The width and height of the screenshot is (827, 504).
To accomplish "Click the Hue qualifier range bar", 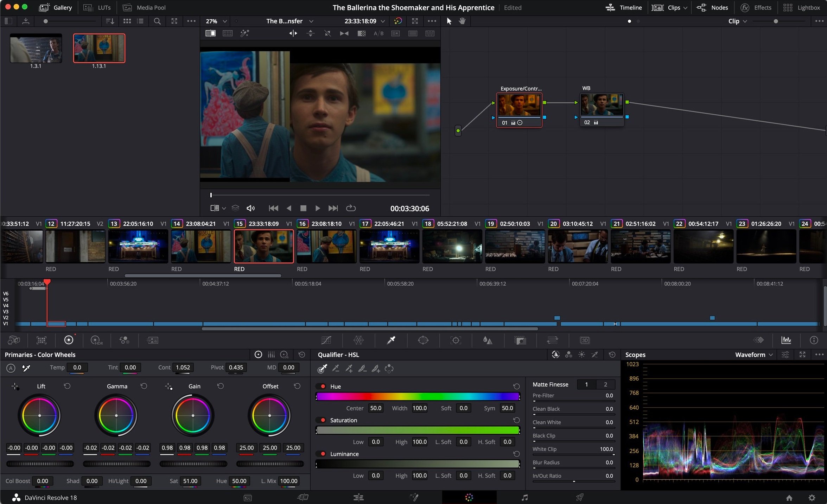I will [418, 397].
